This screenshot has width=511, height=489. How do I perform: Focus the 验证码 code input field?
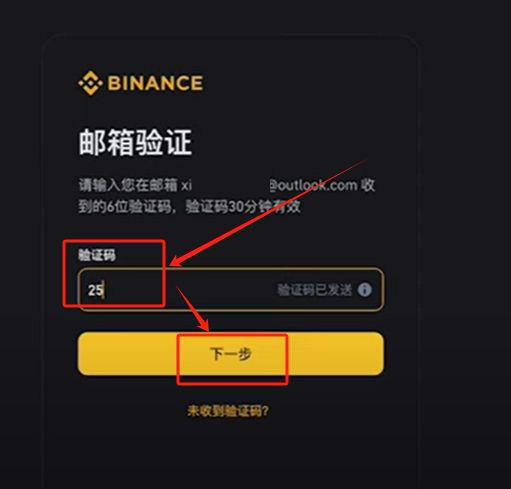[x=231, y=289]
